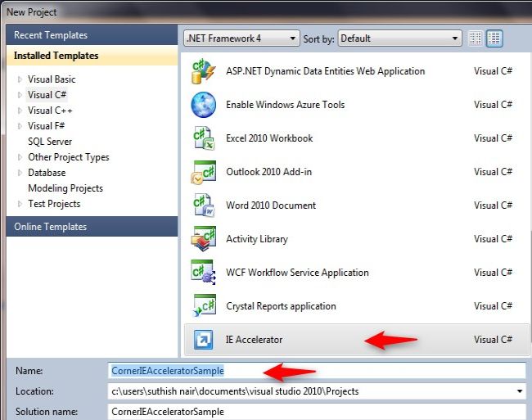Choose the IE Accelerator template name

(x=254, y=340)
